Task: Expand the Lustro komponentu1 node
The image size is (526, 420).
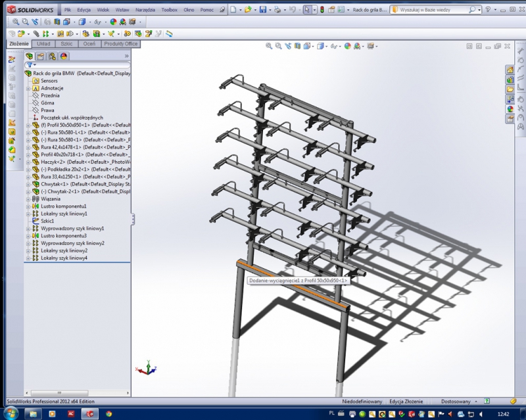Action: tap(28, 206)
